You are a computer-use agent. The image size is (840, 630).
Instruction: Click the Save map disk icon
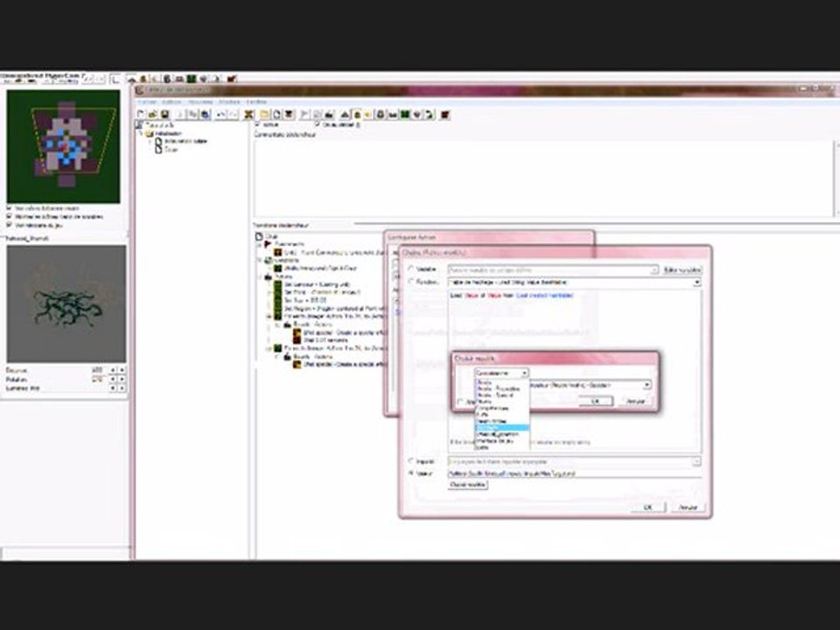click(x=164, y=114)
